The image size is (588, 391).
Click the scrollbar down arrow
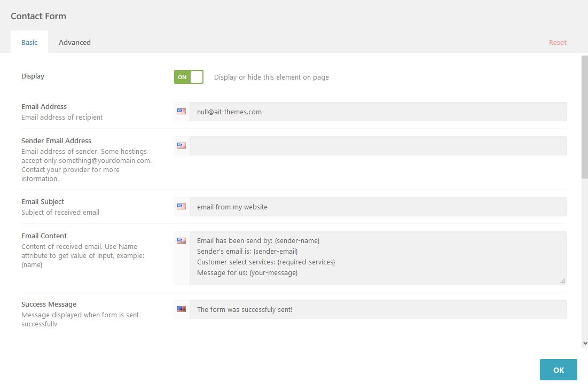[x=585, y=343]
